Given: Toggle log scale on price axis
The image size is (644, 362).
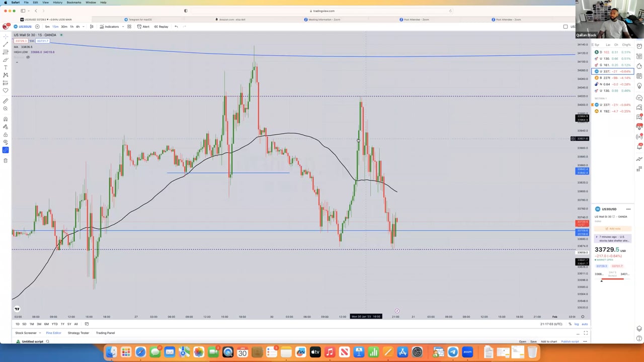Looking at the screenshot, I should tap(577, 324).
